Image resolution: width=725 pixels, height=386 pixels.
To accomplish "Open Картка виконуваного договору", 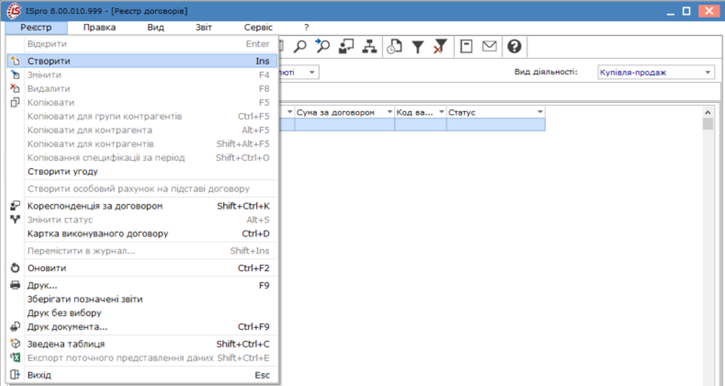I will click(x=142, y=233).
